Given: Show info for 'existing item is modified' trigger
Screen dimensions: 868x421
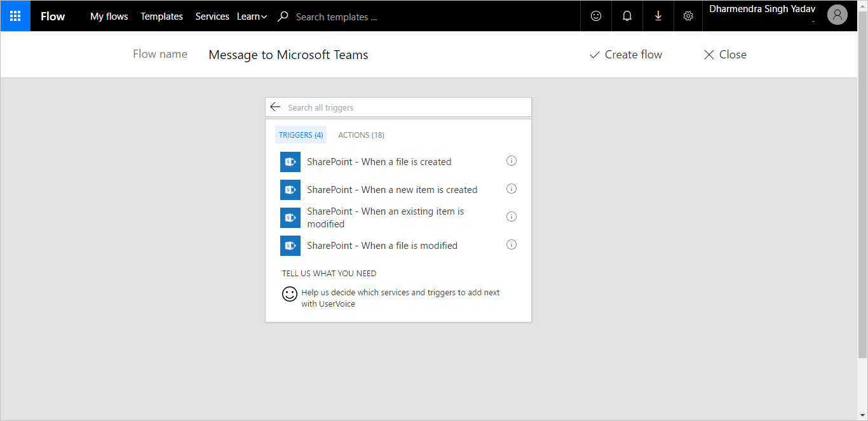Looking at the screenshot, I should [512, 217].
